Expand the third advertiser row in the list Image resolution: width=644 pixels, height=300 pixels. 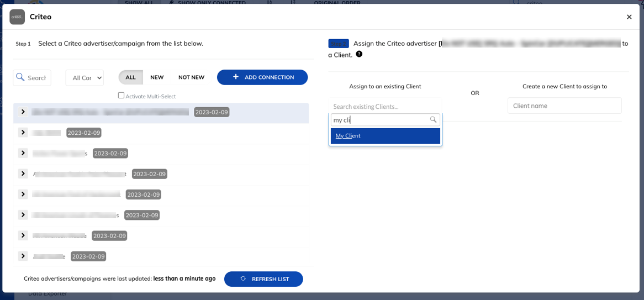[x=23, y=153]
